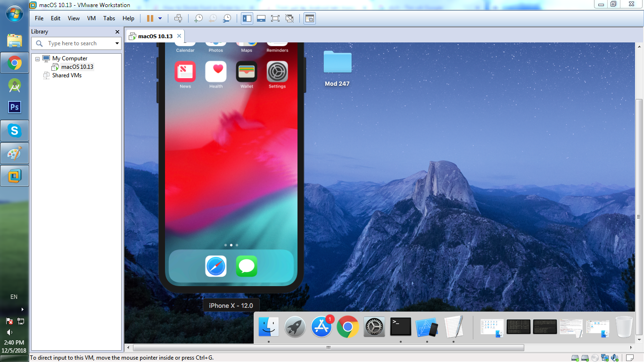
Task: Launch Messages from the iPhone dock
Action: (x=247, y=266)
